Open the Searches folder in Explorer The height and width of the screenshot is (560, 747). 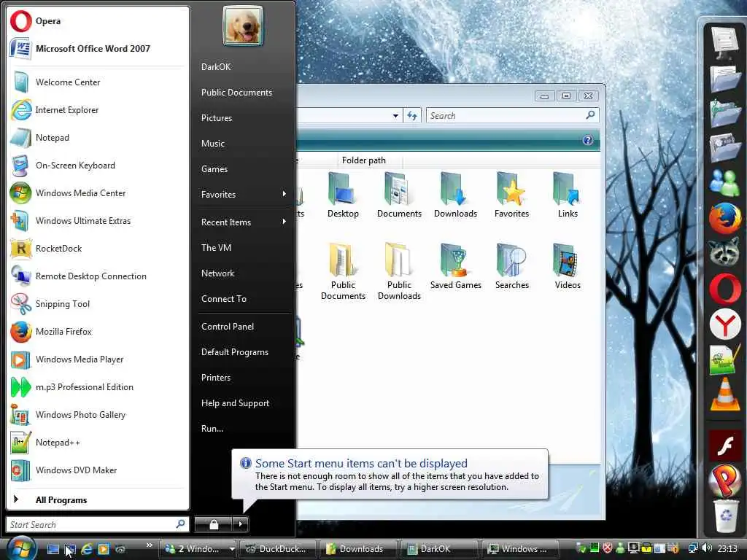click(511, 267)
